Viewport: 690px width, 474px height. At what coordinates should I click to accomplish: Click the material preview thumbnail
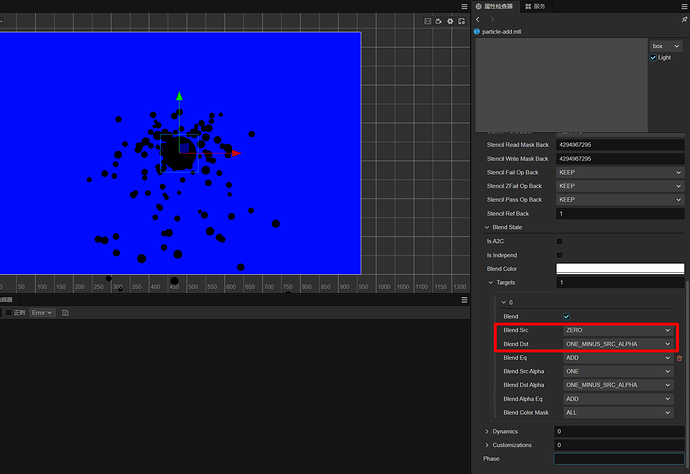[562, 85]
